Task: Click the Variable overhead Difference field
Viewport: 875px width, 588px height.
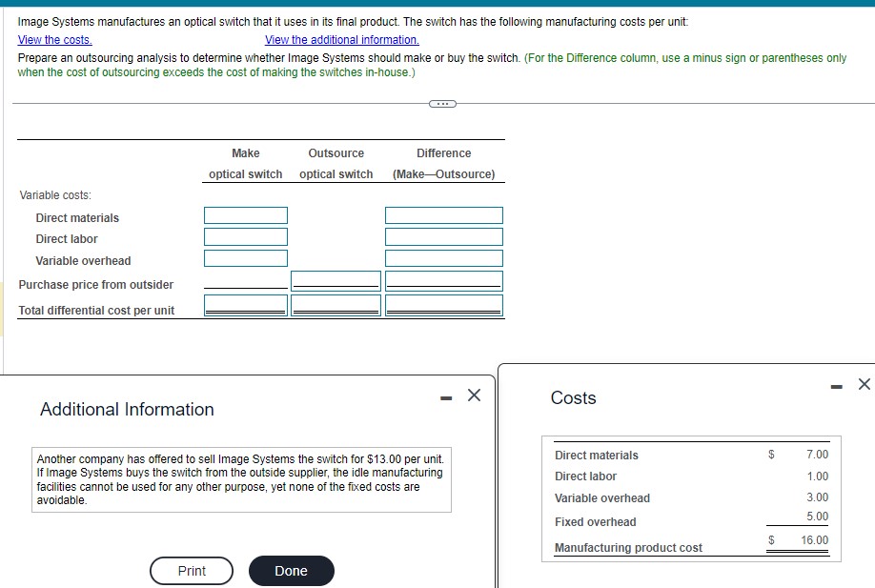Action: 443,257
